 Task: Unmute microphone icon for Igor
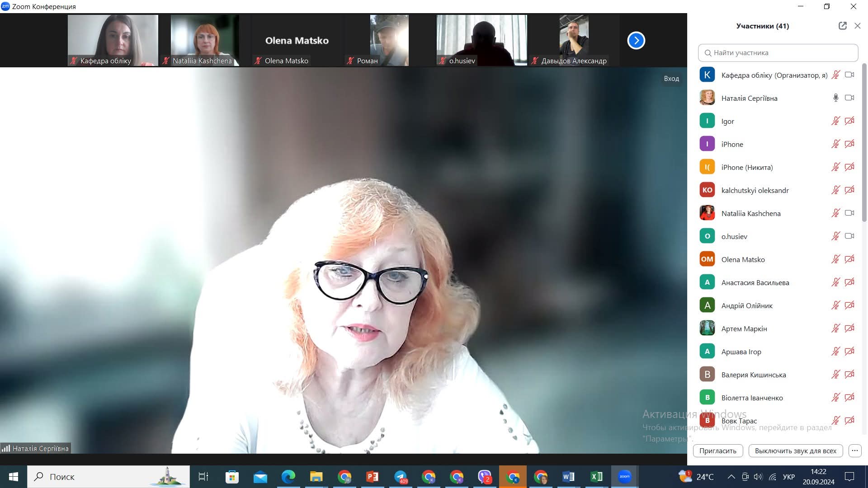click(835, 121)
